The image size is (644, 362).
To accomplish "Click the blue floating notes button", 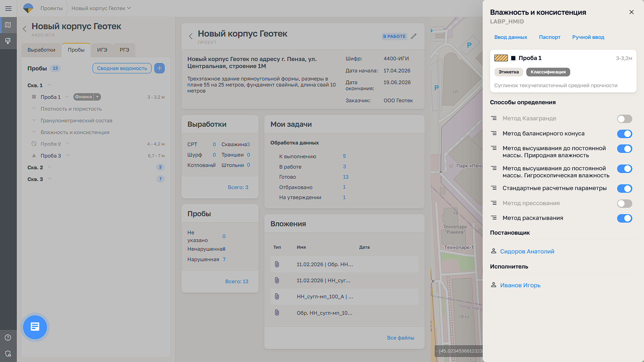I will (x=35, y=327).
